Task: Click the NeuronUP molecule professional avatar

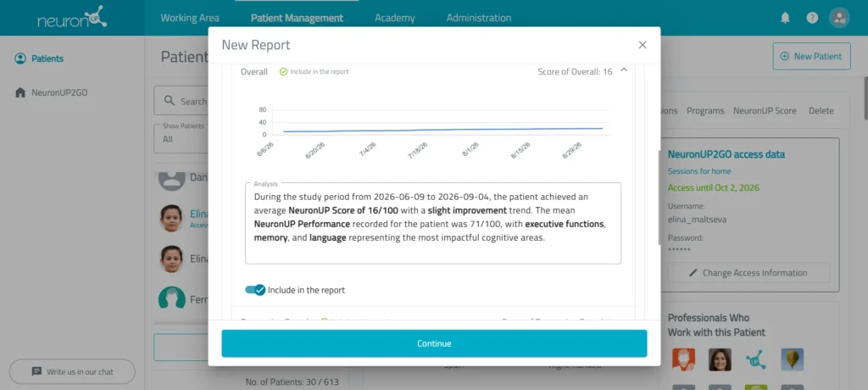Action: [x=755, y=359]
